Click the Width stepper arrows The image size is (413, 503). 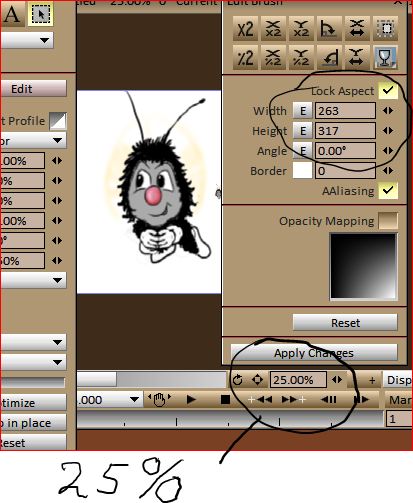click(x=388, y=111)
